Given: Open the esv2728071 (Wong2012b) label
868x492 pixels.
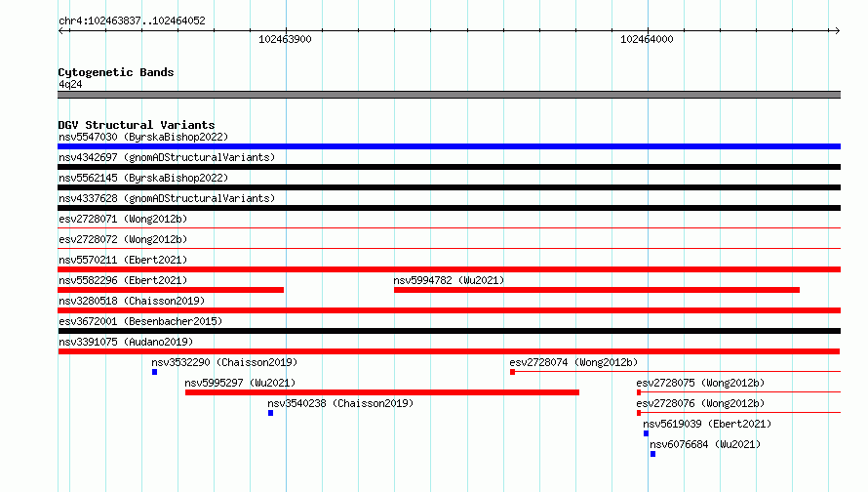Looking at the screenshot, I should [123, 219].
